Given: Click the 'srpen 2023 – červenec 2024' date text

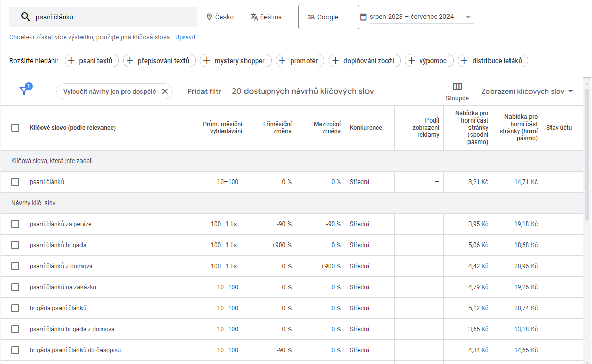Looking at the screenshot, I should coord(412,17).
